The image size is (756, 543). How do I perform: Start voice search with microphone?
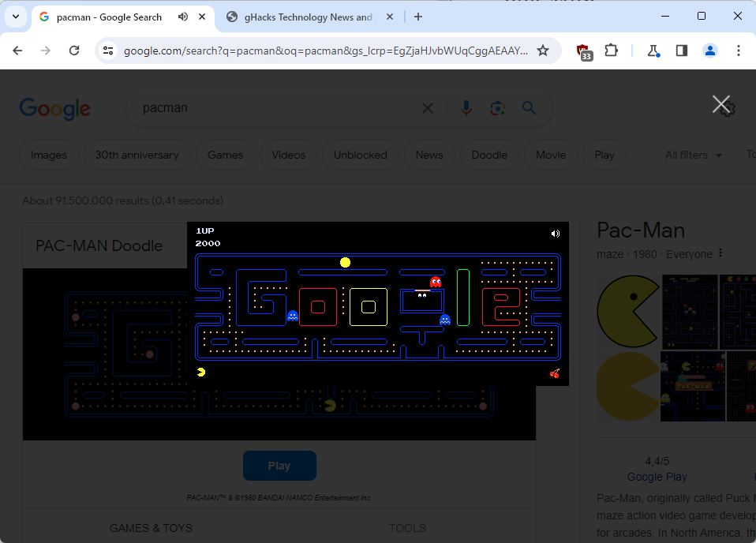coord(466,108)
